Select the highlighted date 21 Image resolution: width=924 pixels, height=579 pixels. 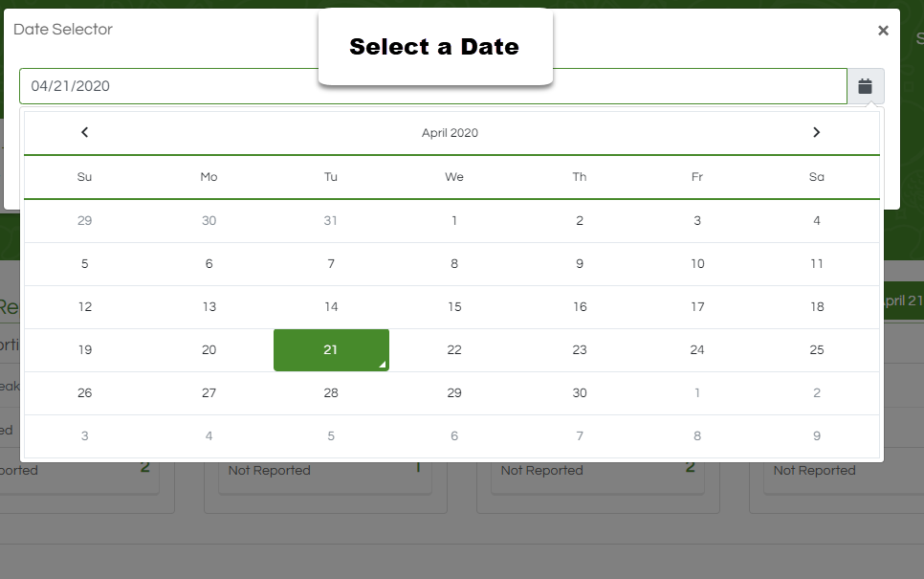[x=331, y=350]
